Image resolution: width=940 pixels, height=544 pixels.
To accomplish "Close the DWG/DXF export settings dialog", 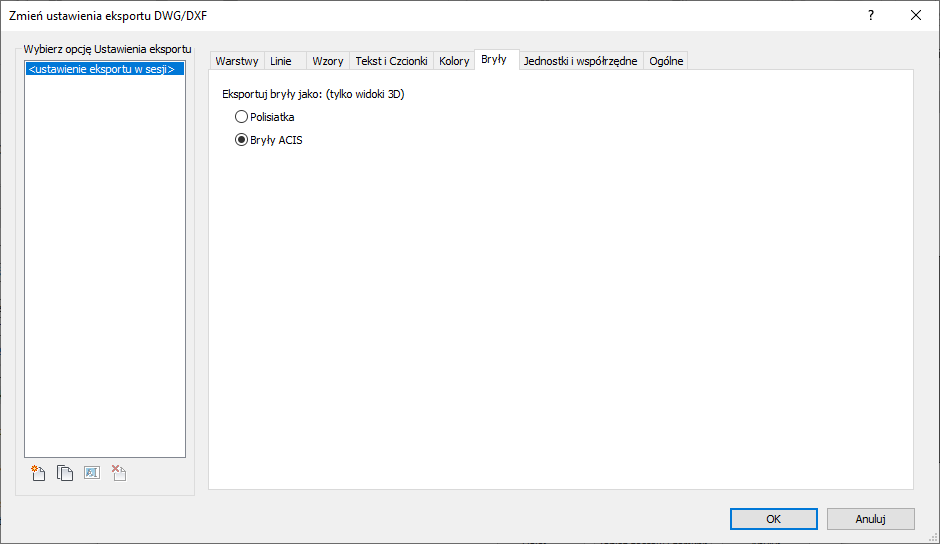I will point(916,15).
